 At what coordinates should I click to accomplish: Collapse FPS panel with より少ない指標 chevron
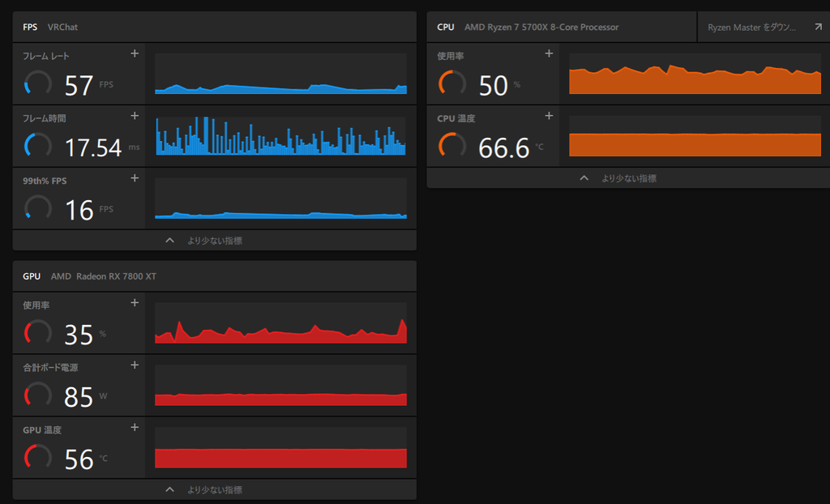(170, 241)
